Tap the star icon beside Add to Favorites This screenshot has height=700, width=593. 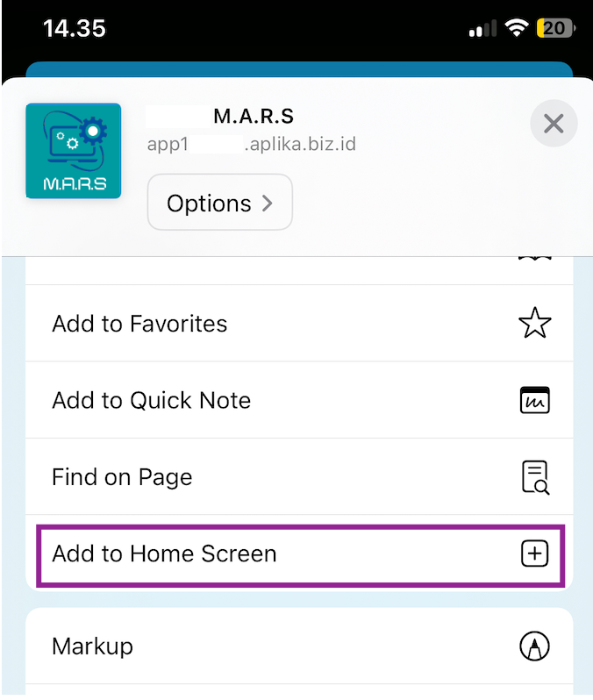(x=534, y=324)
